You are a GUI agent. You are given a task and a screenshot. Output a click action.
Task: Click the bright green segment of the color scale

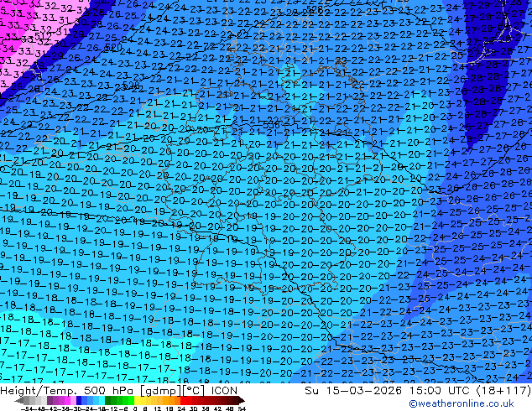(x=131, y=400)
